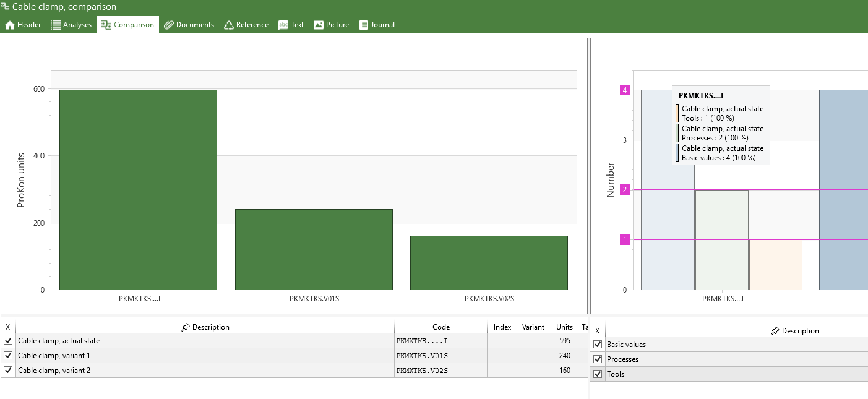Image resolution: width=868 pixels, height=399 pixels.
Task: Click the Reference recycle icon
Action: (x=229, y=25)
